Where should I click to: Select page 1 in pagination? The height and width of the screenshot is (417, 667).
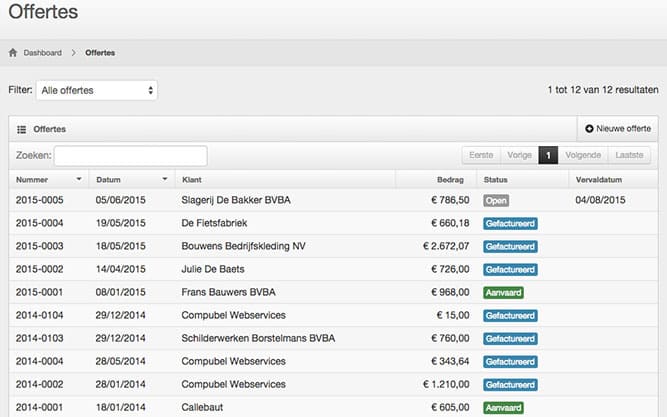pos(548,156)
